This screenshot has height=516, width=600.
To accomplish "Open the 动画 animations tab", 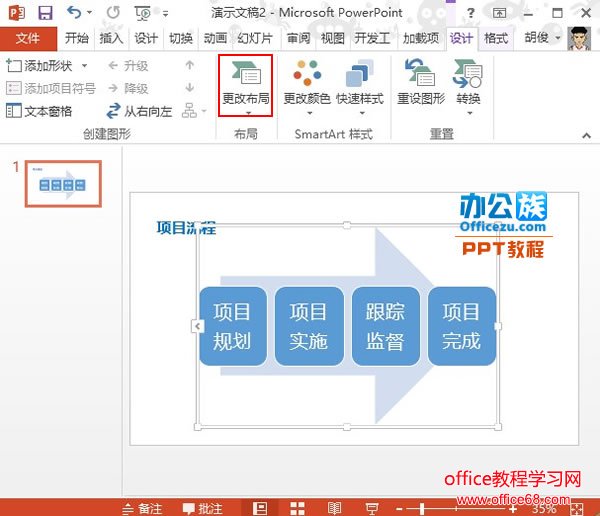I will click(x=215, y=38).
